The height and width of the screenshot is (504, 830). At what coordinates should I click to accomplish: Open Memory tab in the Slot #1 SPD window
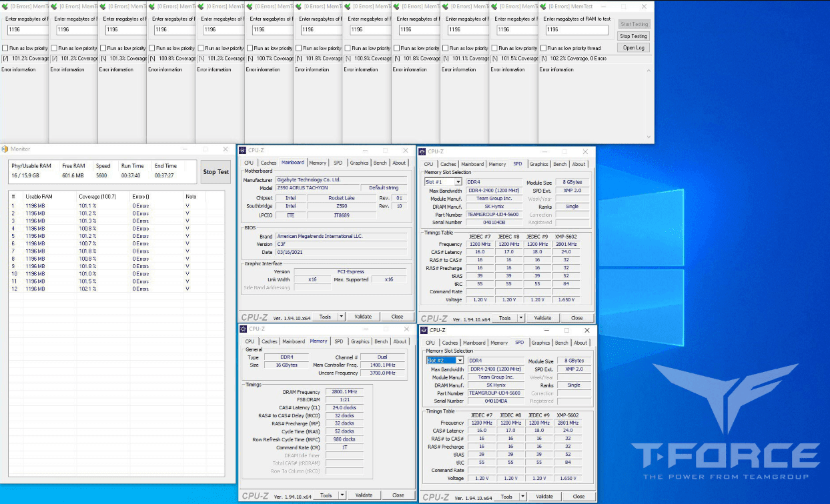click(497, 164)
